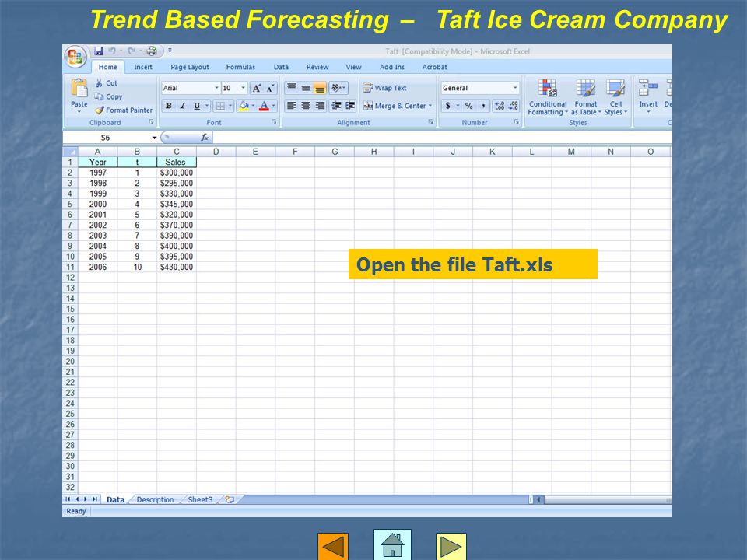Switch to the Formulas tab
Screen dimensions: 747x560
(240, 67)
